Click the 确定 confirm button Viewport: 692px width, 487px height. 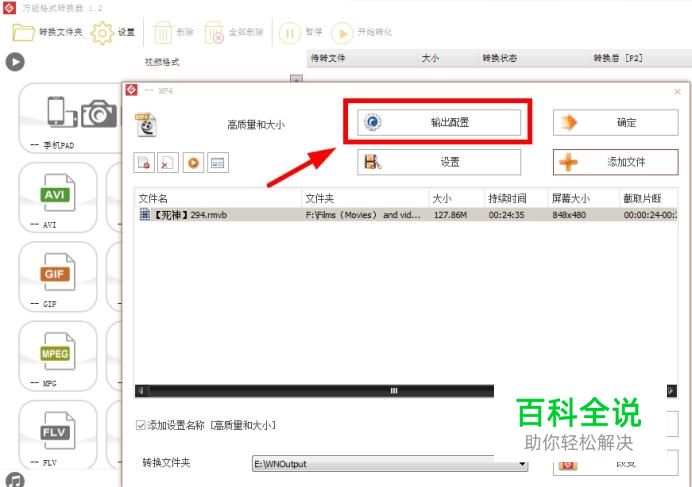pyautogui.click(x=615, y=122)
